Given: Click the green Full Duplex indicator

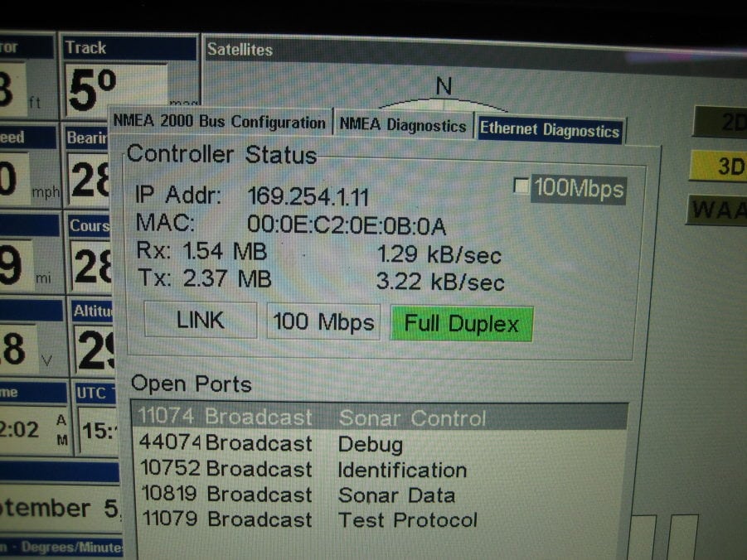Looking at the screenshot, I should point(461,324).
